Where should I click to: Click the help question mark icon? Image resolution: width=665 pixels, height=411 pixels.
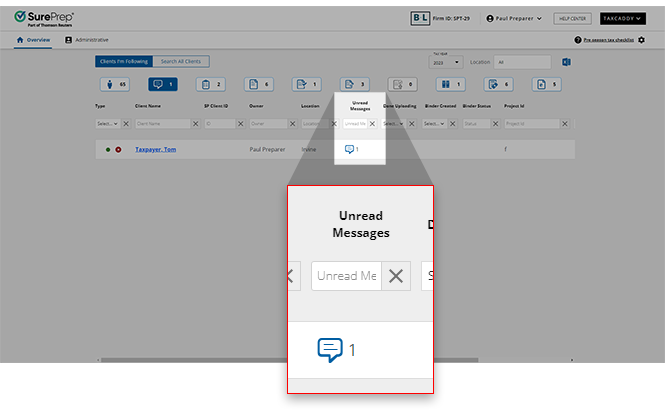pyautogui.click(x=578, y=40)
